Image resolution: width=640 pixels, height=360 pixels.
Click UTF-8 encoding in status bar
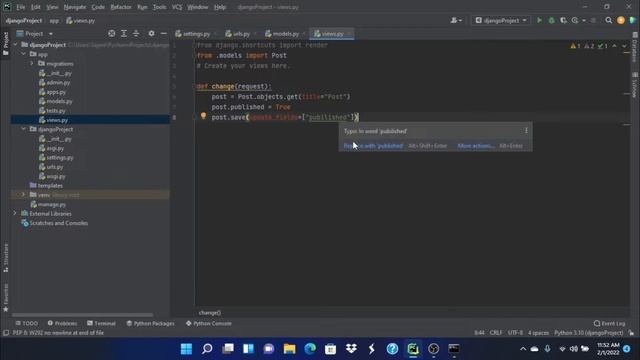515,333
